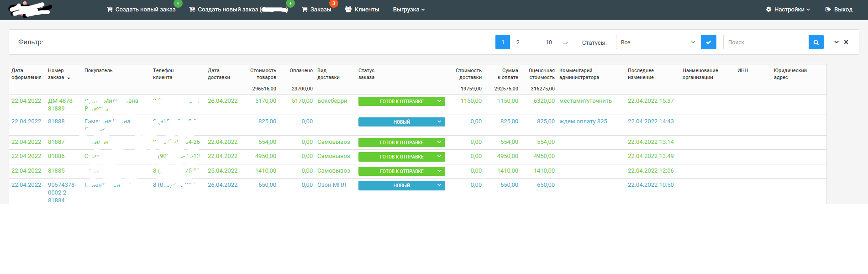Screen dimensions: 868x274
Task: Click Статус заказа column header
Action: click(x=366, y=74)
